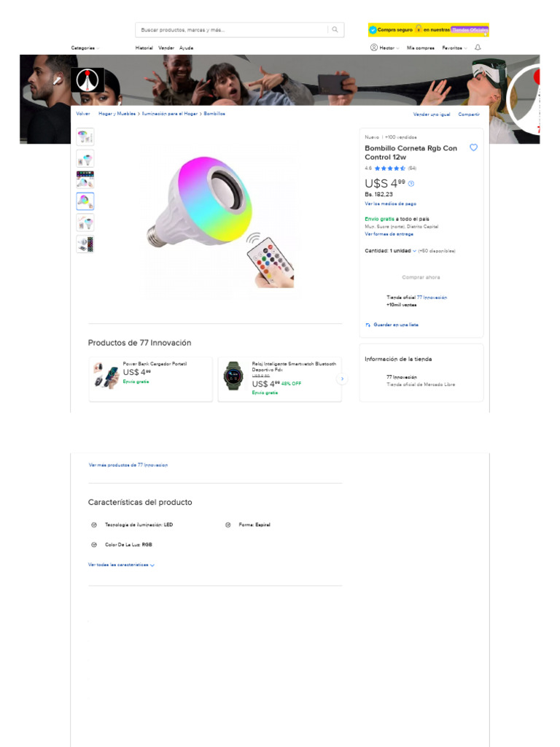
Task: Click the price info icon beside US$ 4.99
Action: point(411,184)
